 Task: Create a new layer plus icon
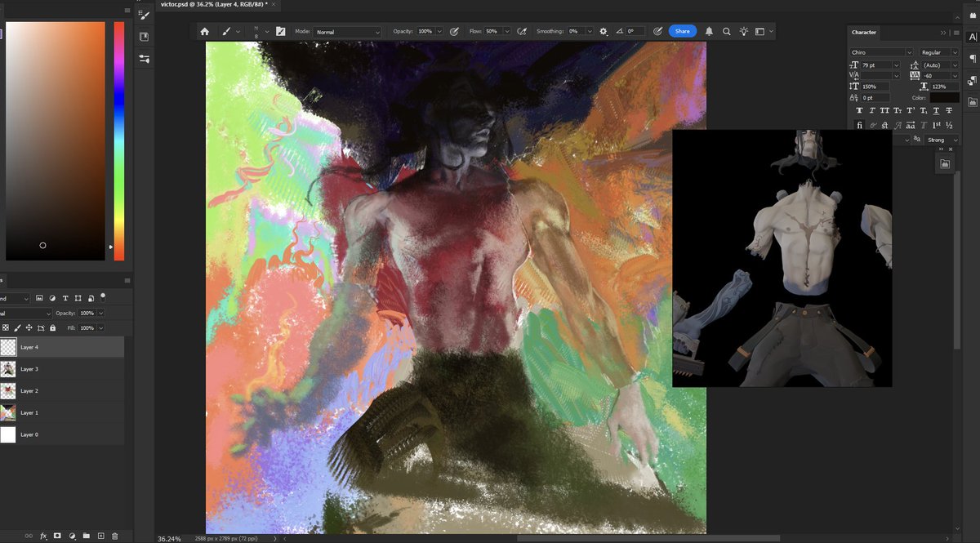point(100,536)
